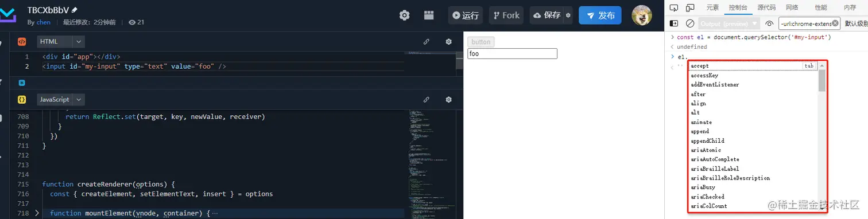Focus the preview input containing foo
The height and width of the screenshot is (219, 868).
pos(512,54)
